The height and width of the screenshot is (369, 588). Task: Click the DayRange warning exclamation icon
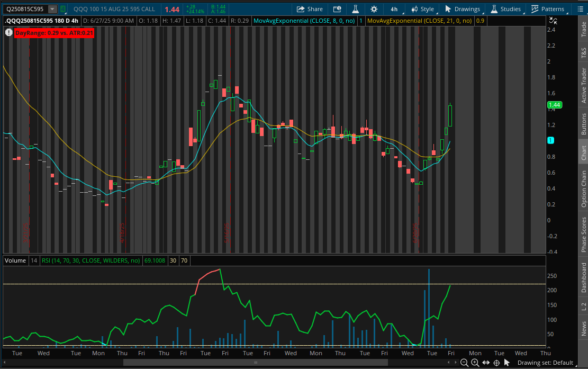8,33
